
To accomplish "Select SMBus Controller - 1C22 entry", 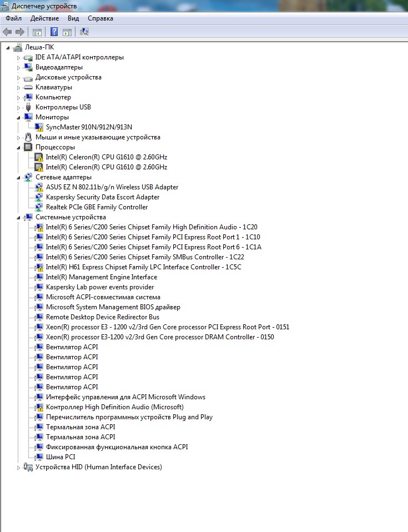I will (x=145, y=257).
